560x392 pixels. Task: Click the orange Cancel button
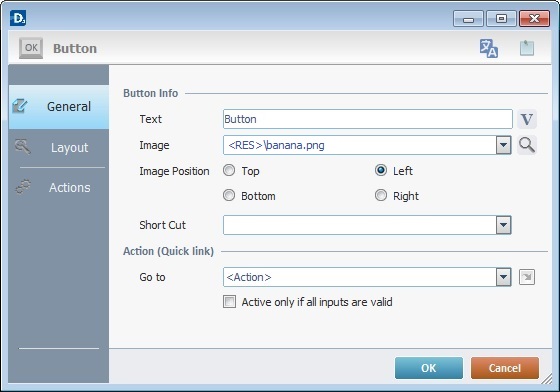coord(505,368)
